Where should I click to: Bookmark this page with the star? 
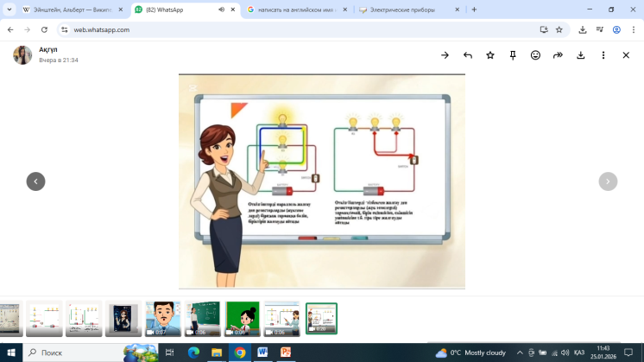click(x=559, y=29)
